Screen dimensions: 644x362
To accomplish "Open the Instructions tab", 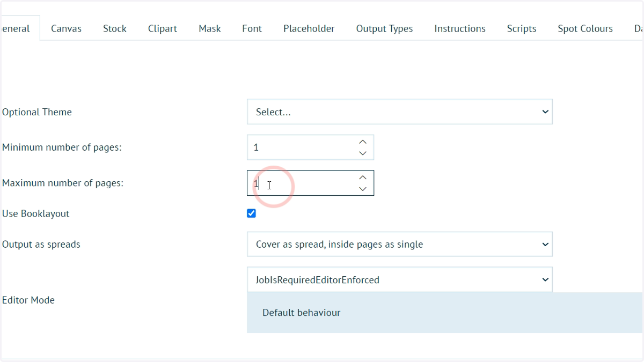I will click(x=460, y=28).
